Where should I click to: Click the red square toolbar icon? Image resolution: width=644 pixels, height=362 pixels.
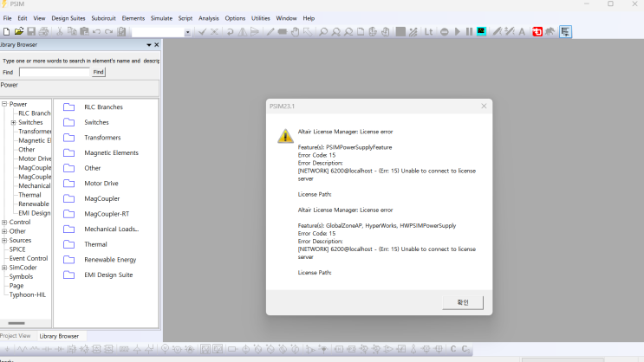537,31
